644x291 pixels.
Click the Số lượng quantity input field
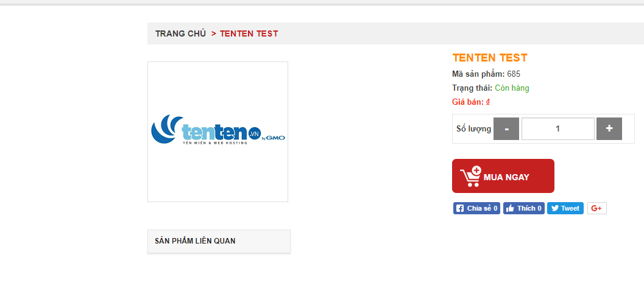tap(557, 129)
